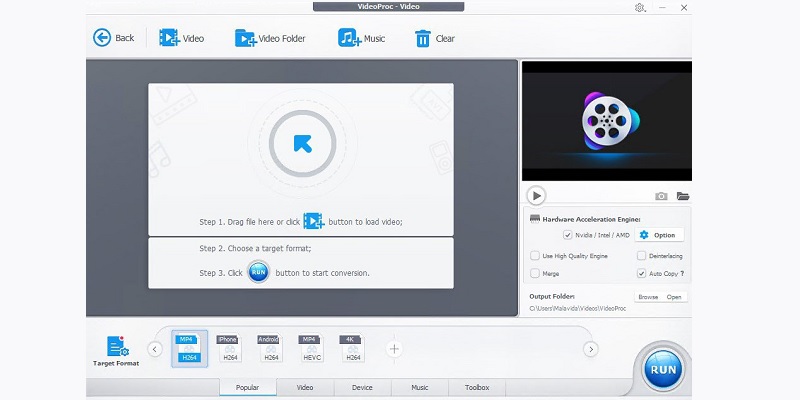Viewport: 800px width, 400px height.
Task: Play the preview video
Action: [x=536, y=195]
